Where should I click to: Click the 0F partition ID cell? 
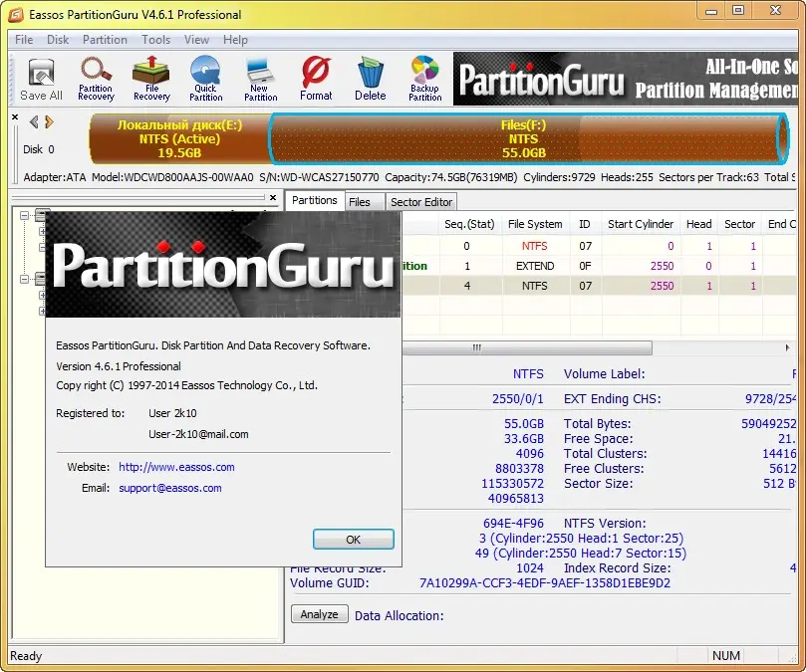(x=585, y=266)
